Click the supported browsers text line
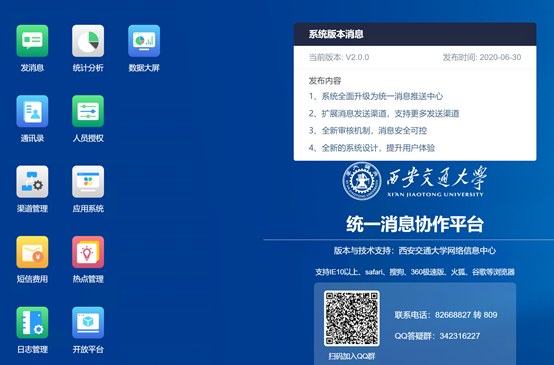 coord(415,272)
